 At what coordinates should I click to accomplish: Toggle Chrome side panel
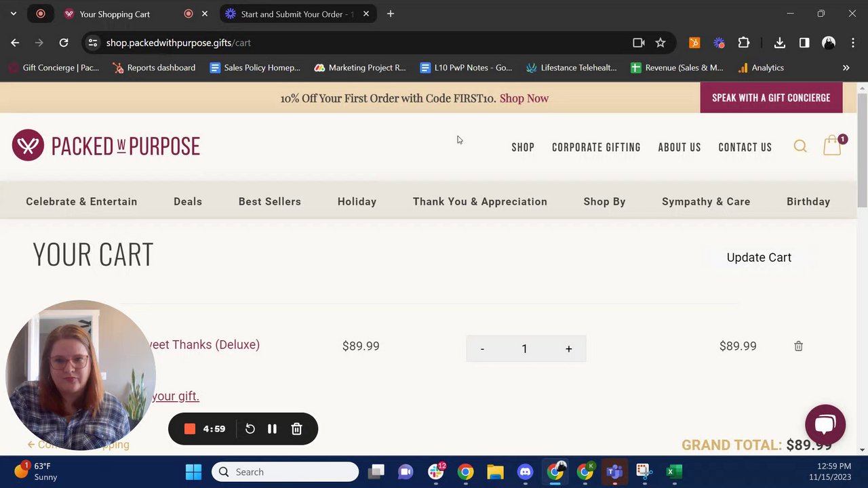[x=804, y=43]
